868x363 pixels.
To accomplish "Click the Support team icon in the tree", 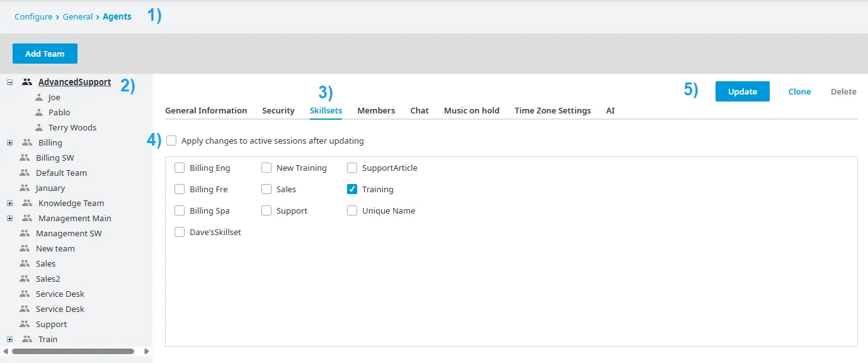I will 25,325.
